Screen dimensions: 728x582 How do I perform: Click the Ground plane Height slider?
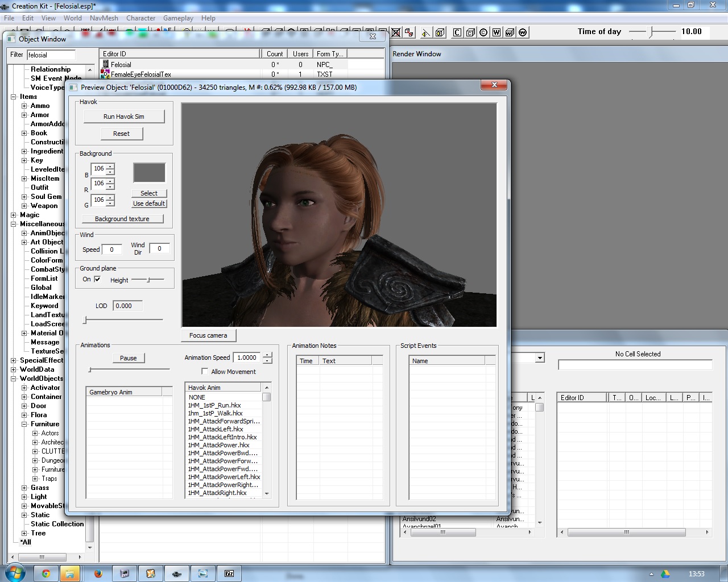(x=148, y=280)
